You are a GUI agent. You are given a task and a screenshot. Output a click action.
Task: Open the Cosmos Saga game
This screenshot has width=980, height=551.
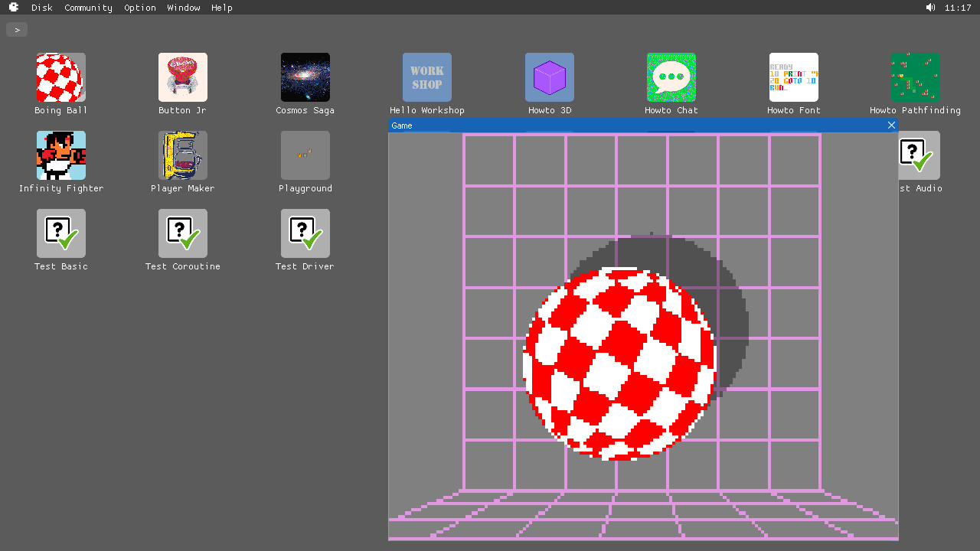[305, 77]
